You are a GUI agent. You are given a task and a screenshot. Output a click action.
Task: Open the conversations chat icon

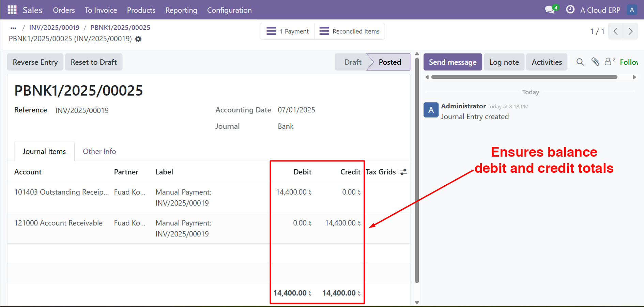550,10
